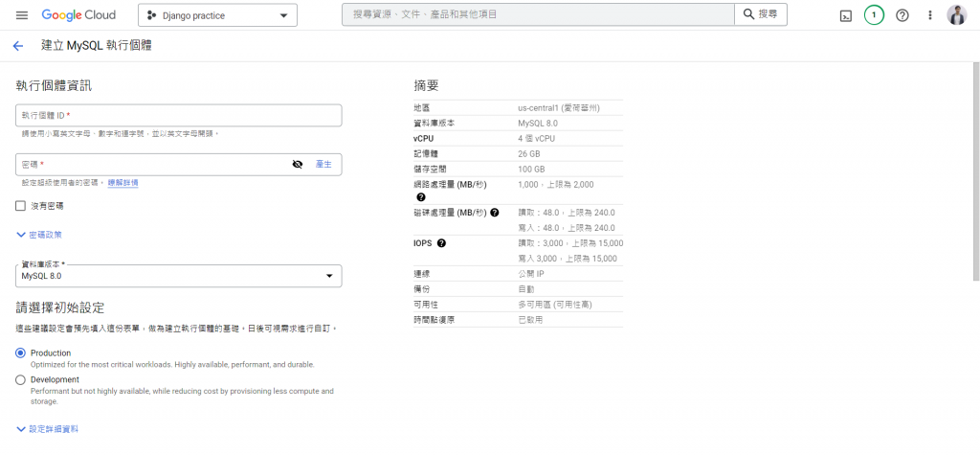Viewport: 980px width, 455px height.
Task: Click the us-central1 region value
Action: (559, 107)
